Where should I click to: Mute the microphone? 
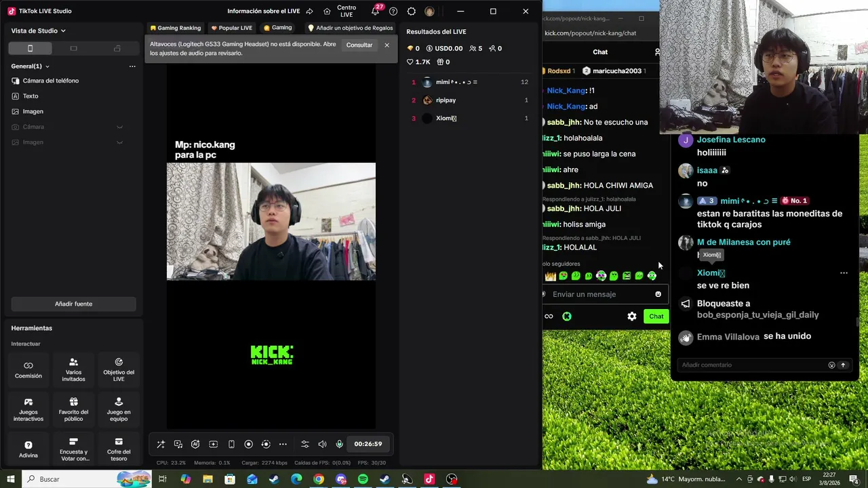(x=340, y=444)
